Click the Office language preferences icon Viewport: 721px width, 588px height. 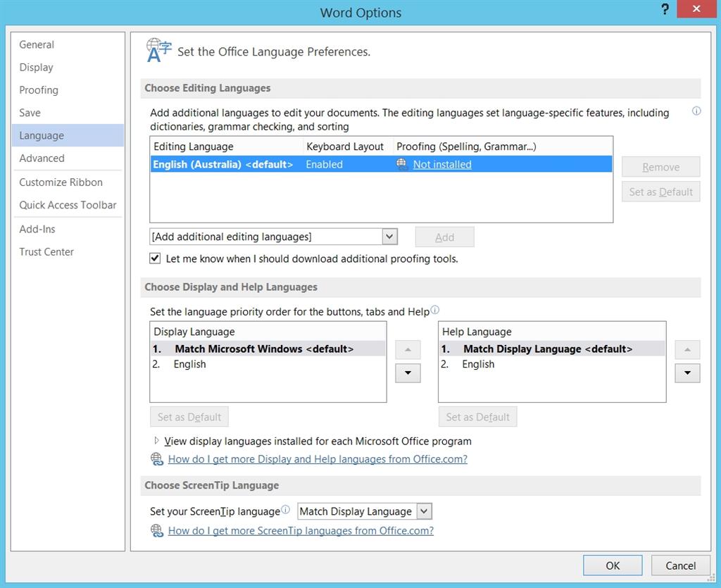[x=158, y=50]
